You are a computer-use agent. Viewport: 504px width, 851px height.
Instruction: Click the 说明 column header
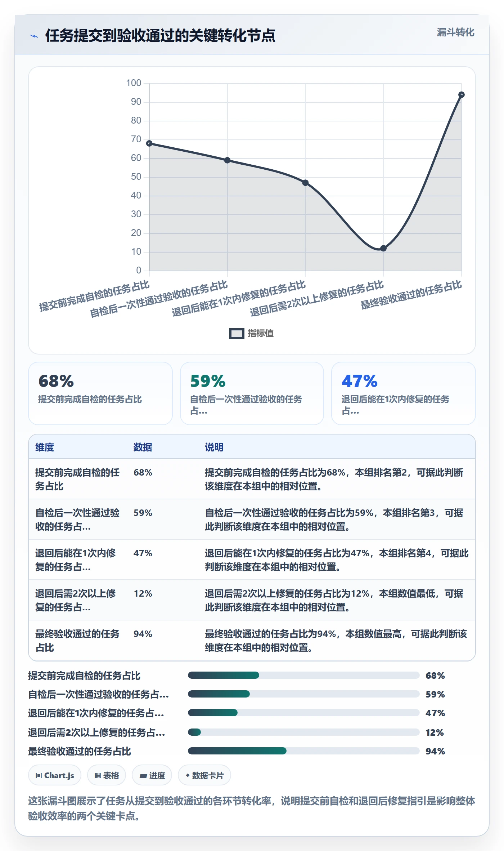click(214, 447)
